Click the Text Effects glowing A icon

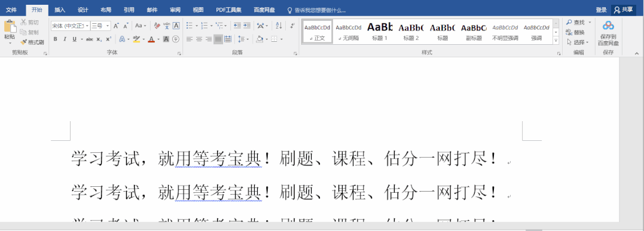point(122,39)
